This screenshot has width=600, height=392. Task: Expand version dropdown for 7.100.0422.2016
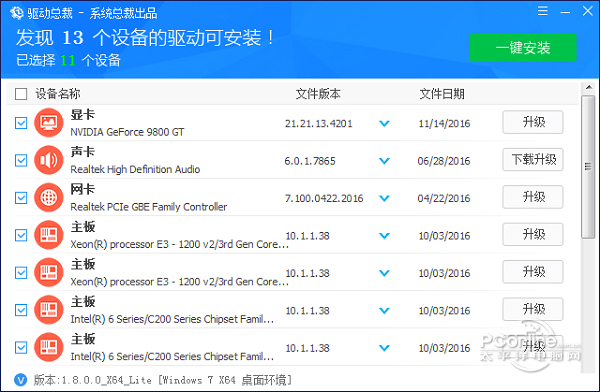click(x=384, y=198)
